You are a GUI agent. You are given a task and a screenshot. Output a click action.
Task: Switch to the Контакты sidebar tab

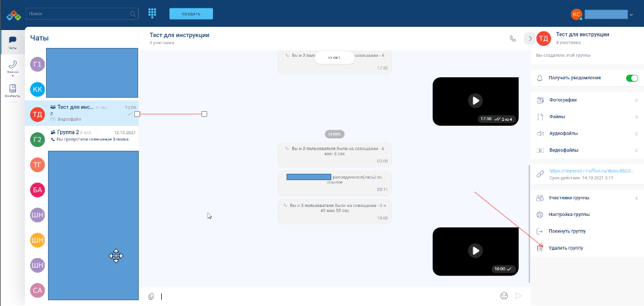coord(12,91)
